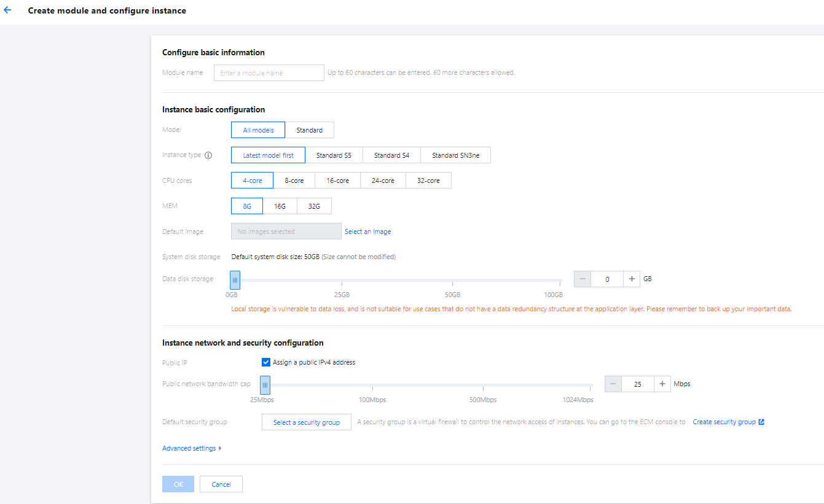Toggle Assign a public IPv4 address
Image resolution: width=824 pixels, height=504 pixels.
pyautogui.click(x=266, y=362)
